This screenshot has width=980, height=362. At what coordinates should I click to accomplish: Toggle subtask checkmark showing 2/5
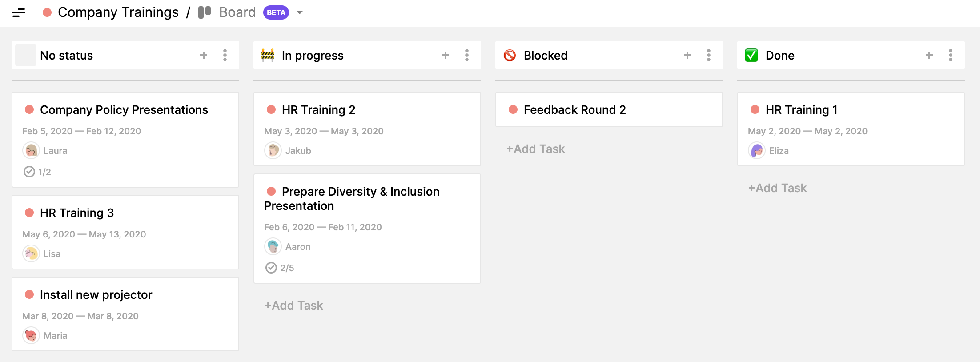pyautogui.click(x=271, y=268)
